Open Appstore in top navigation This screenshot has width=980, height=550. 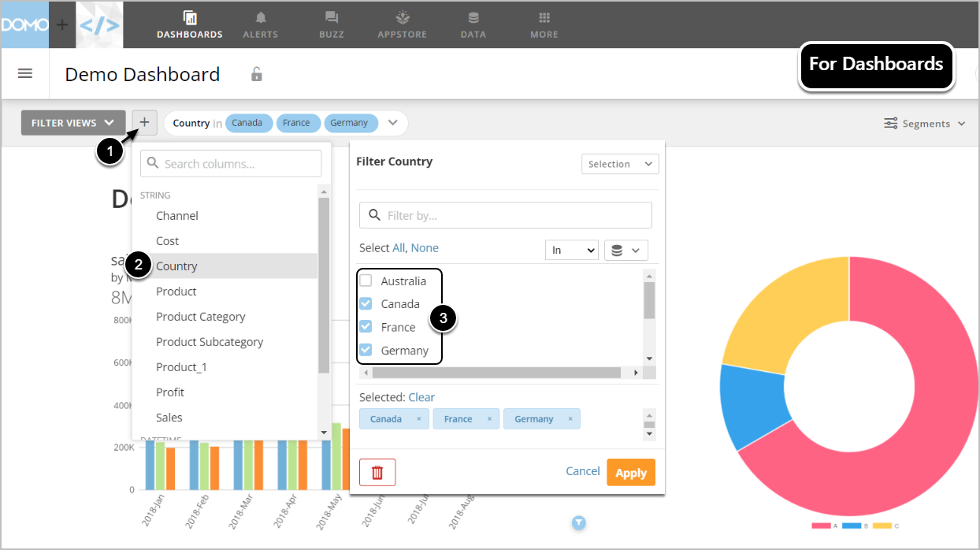coord(402,24)
